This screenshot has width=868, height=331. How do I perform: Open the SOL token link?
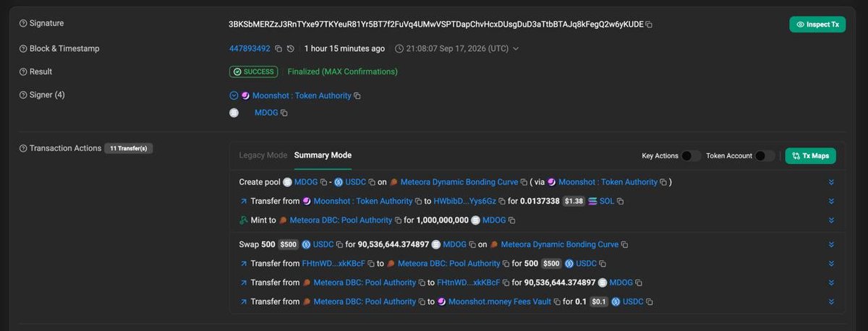(x=606, y=201)
